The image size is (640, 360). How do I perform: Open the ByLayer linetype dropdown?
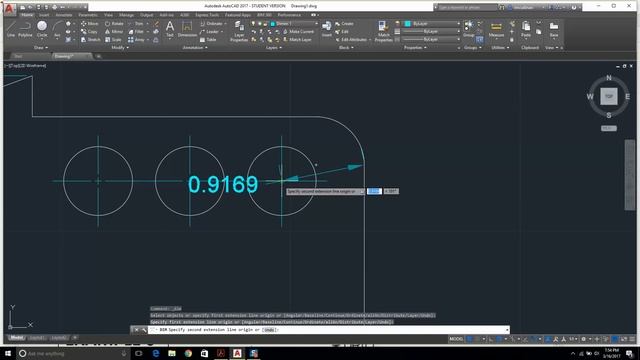click(432, 40)
